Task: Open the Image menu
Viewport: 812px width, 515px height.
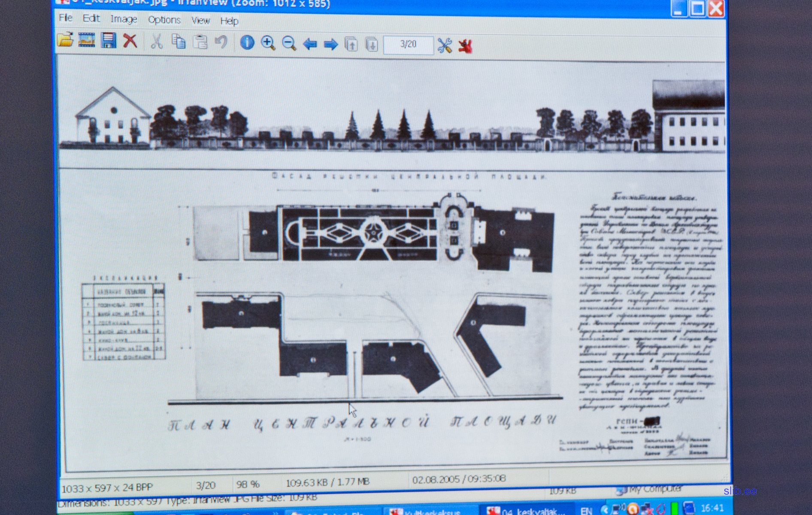Action: (x=124, y=19)
